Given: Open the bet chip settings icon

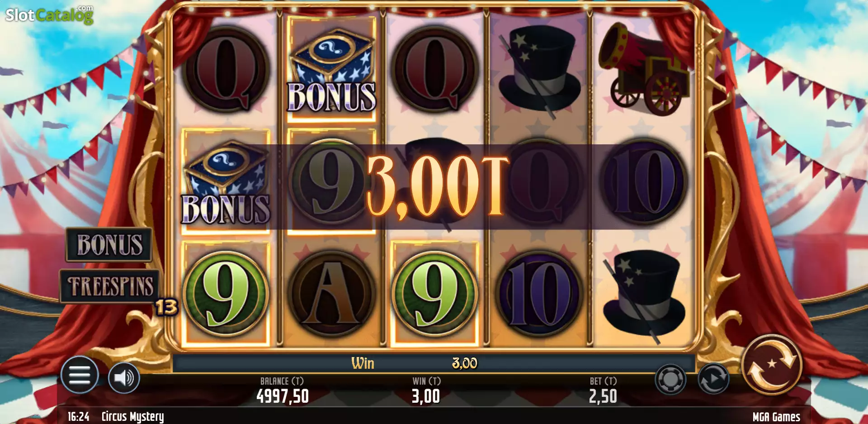Looking at the screenshot, I should [x=670, y=379].
